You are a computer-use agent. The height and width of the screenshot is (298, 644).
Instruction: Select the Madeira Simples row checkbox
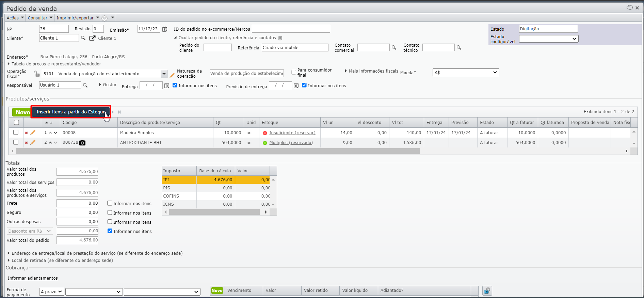point(16,132)
